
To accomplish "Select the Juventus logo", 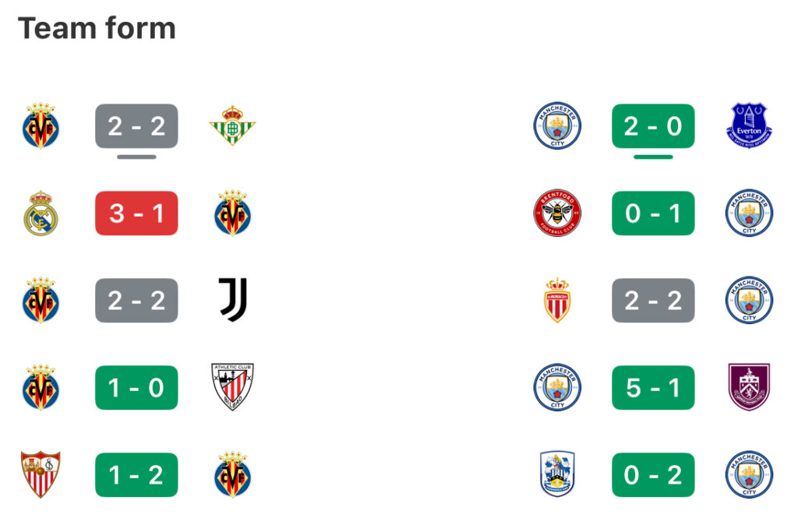I will [232, 300].
